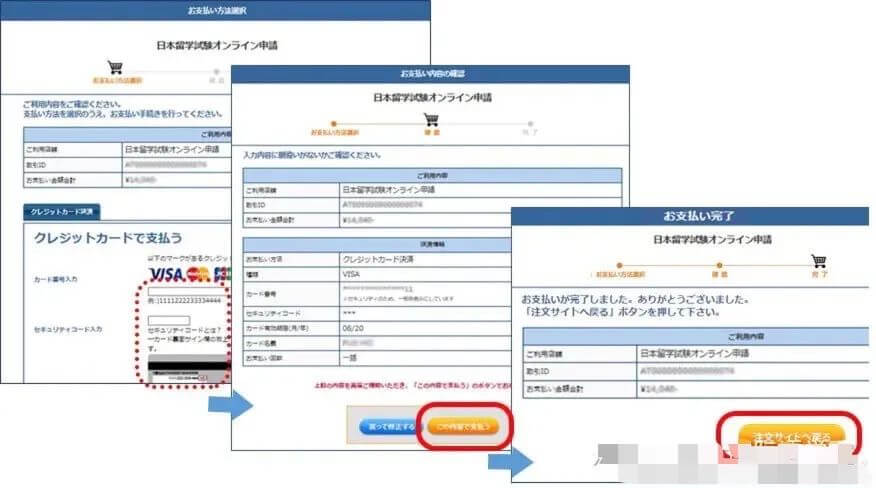
Task: Click セキュリティコード入力 label
Action: point(68,329)
